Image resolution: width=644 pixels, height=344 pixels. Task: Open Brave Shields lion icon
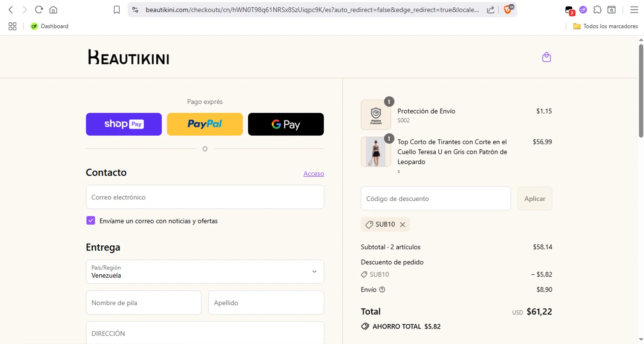click(x=507, y=9)
